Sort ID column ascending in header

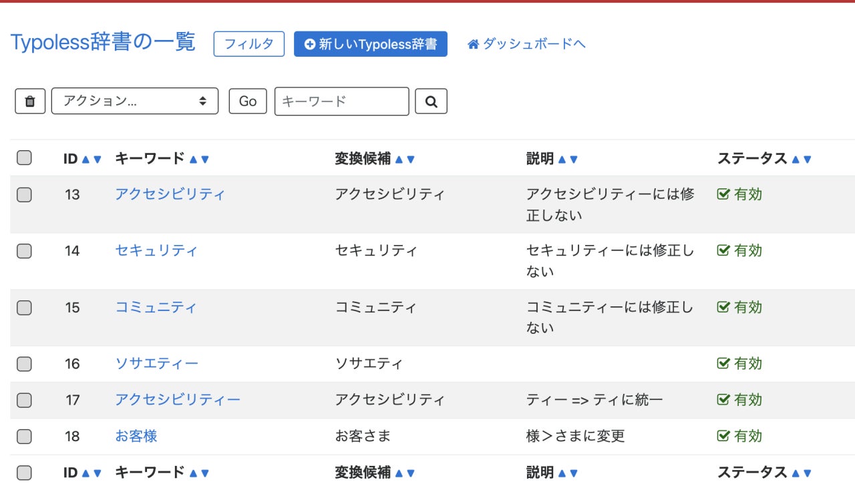[85, 160]
